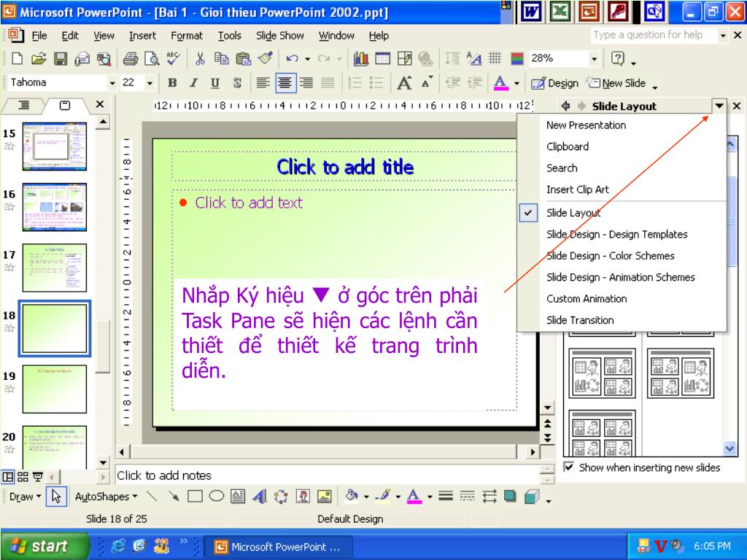
Task: Insert Clip Art from the drawing toolbar
Action: coord(303,497)
